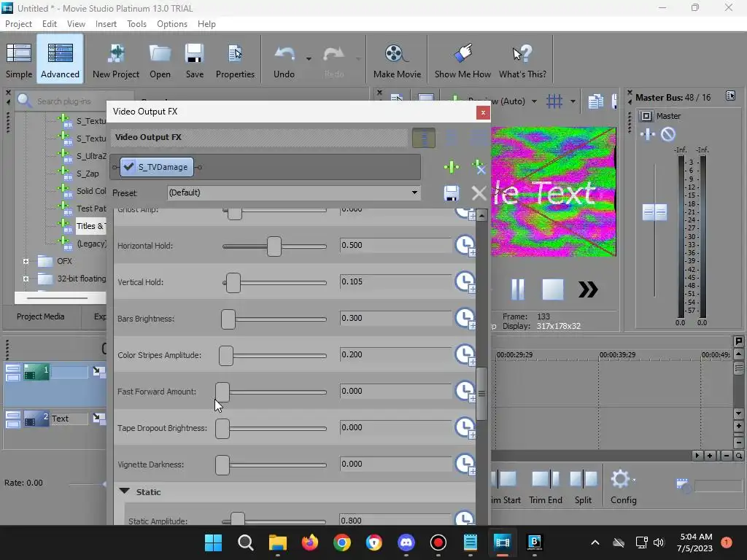The width and height of the screenshot is (747, 560).
Task: Stop the preview playback
Action: (x=553, y=289)
